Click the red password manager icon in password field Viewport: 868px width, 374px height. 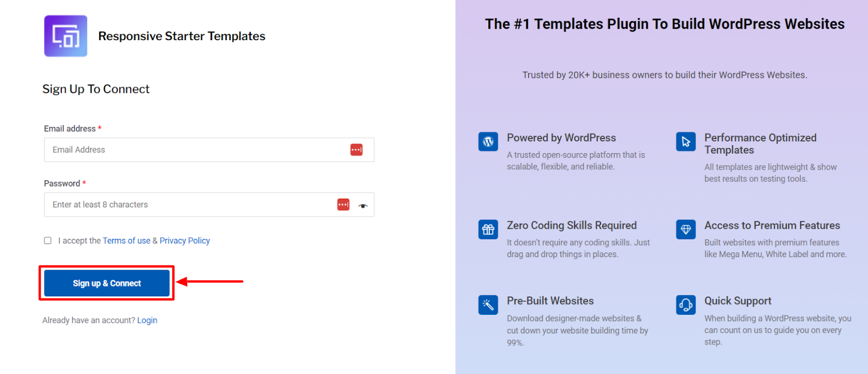pyautogui.click(x=343, y=205)
